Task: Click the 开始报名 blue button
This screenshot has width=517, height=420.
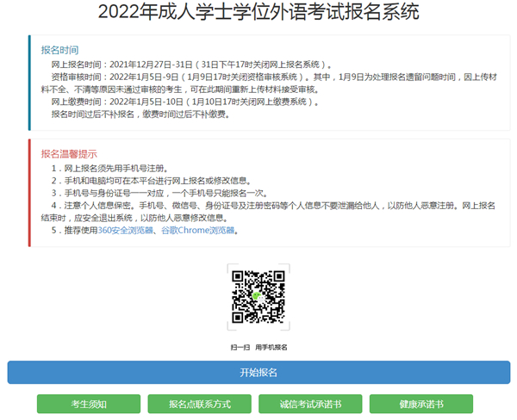Action: point(258,373)
